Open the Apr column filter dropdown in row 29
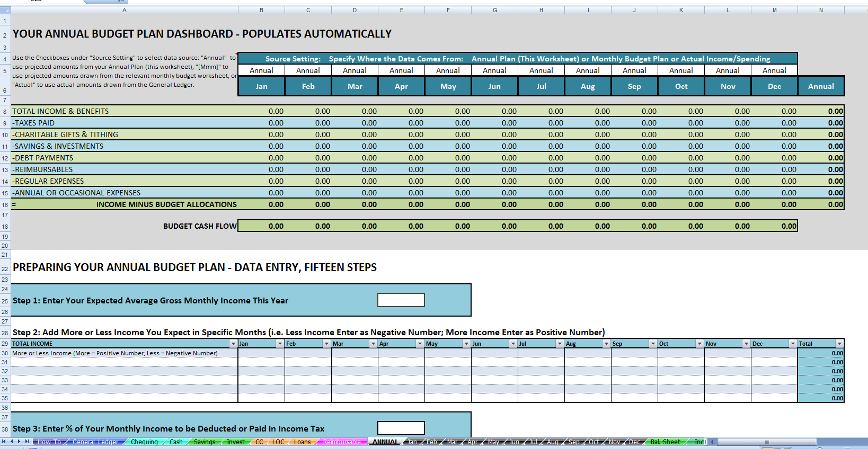This screenshot has width=868, height=449. 420,344
